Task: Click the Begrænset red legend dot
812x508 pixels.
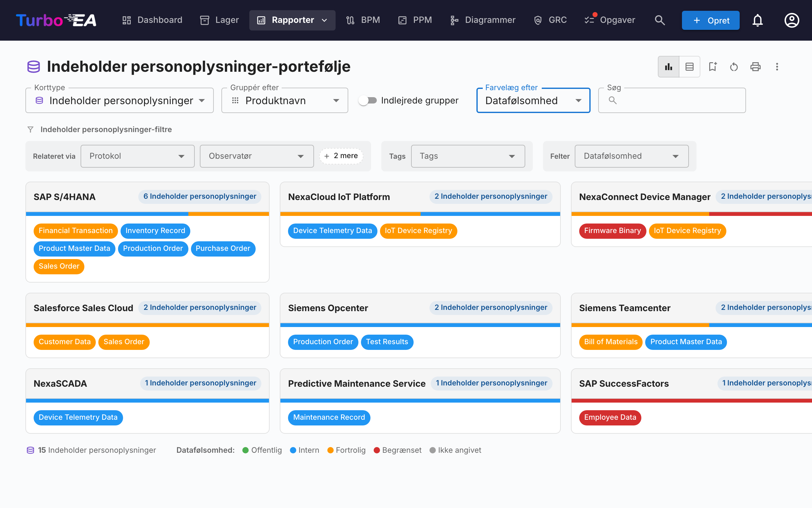Action: pyautogui.click(x=377, y=450)
